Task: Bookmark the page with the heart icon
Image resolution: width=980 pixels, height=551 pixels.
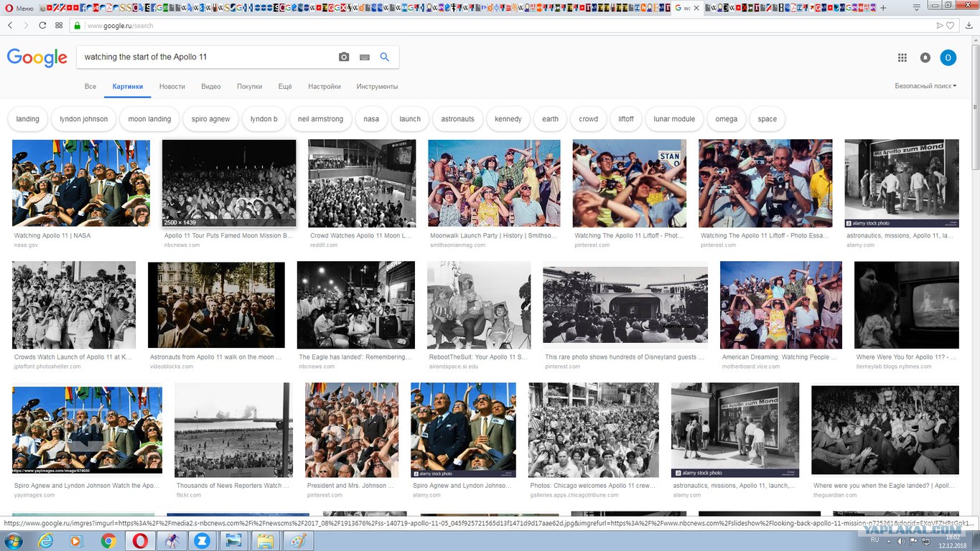Action: click(x=951, y=25)
